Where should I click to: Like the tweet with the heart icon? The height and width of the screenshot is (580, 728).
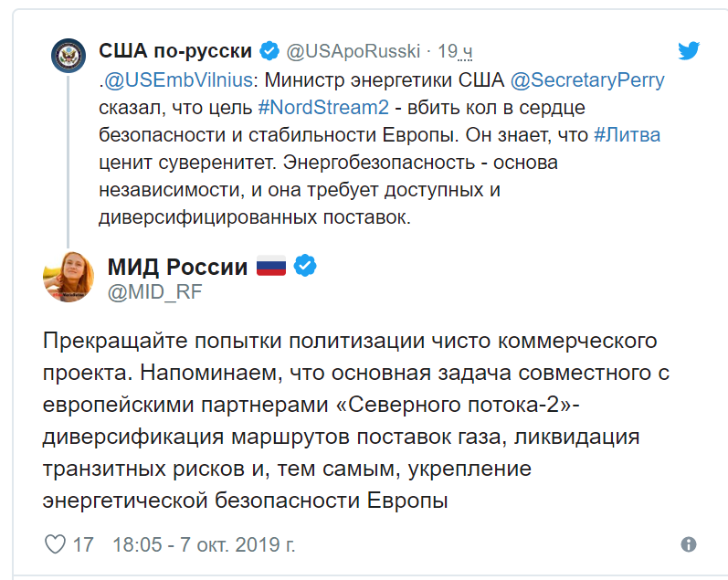(55, 544)
